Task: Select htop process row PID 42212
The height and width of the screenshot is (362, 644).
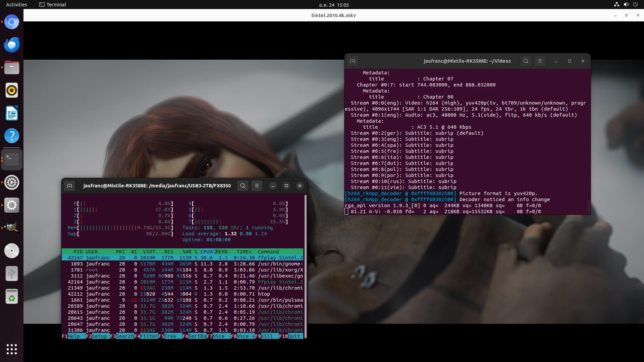Action: (182, 294)
